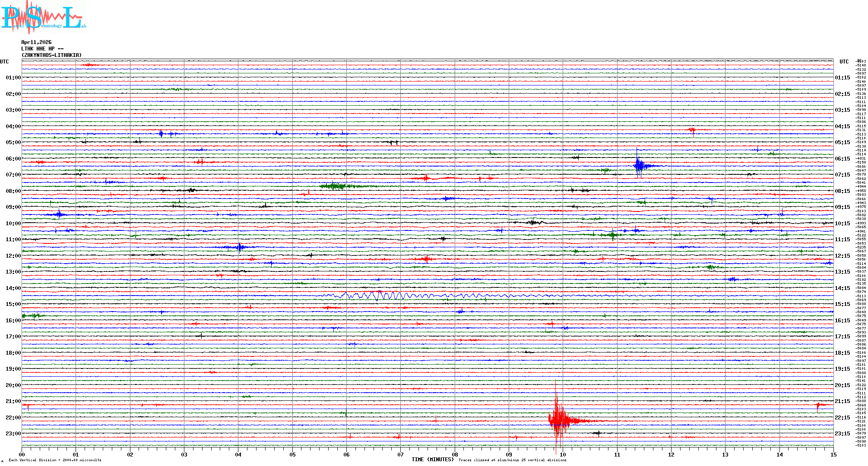Click the 15 minute tick on the bottom axis
Screen dimensions: 868x466
click(833, 454)
